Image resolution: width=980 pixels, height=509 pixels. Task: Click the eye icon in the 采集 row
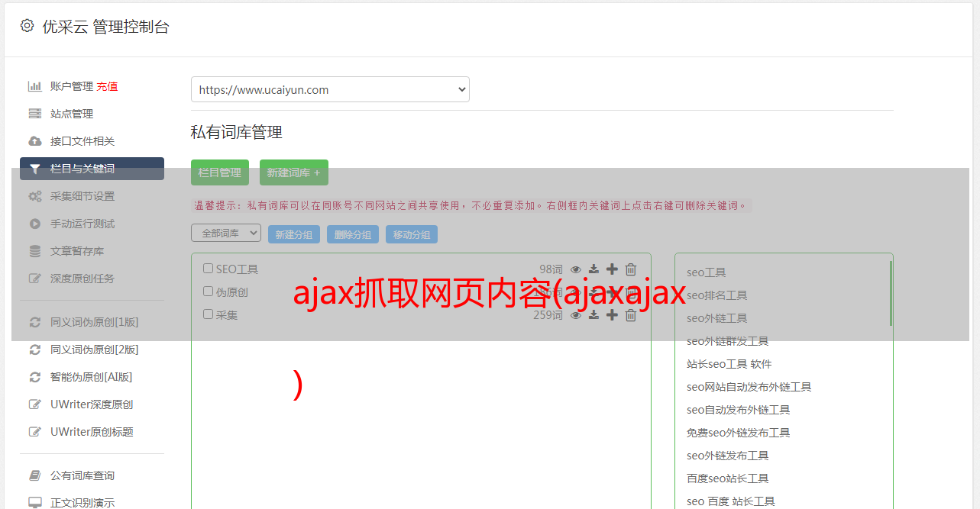click(576, 315)
